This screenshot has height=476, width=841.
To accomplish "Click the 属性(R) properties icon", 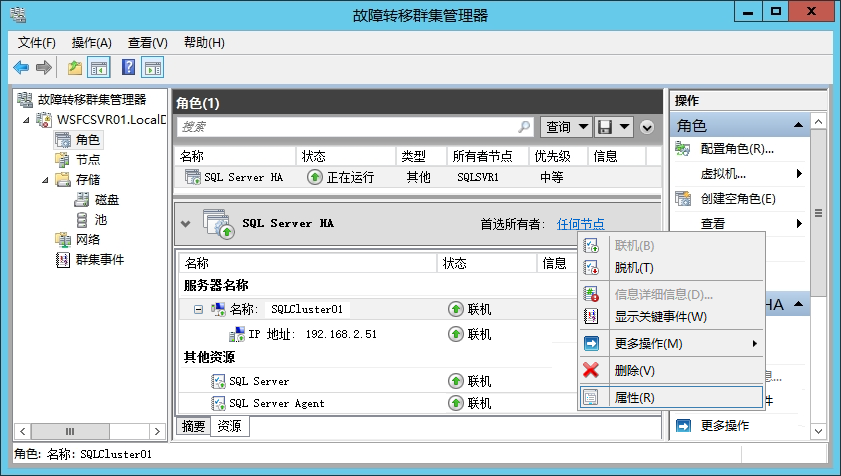I will tap(591, 398).
